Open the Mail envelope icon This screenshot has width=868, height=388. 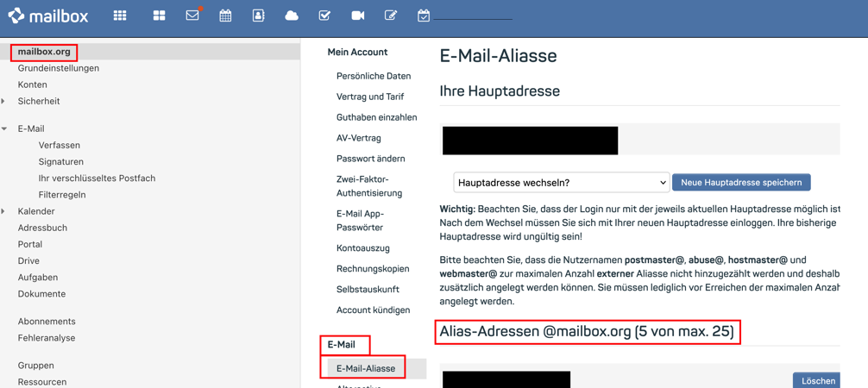192,16
